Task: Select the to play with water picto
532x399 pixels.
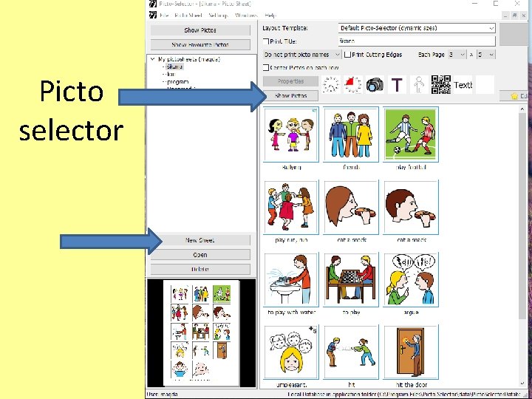Action: (x=291, y=279)
